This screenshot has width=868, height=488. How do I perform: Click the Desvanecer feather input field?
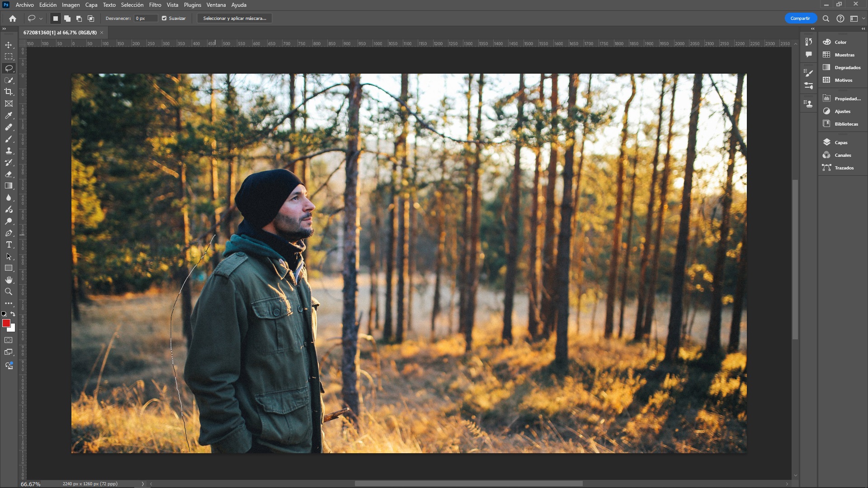point(146,19)
